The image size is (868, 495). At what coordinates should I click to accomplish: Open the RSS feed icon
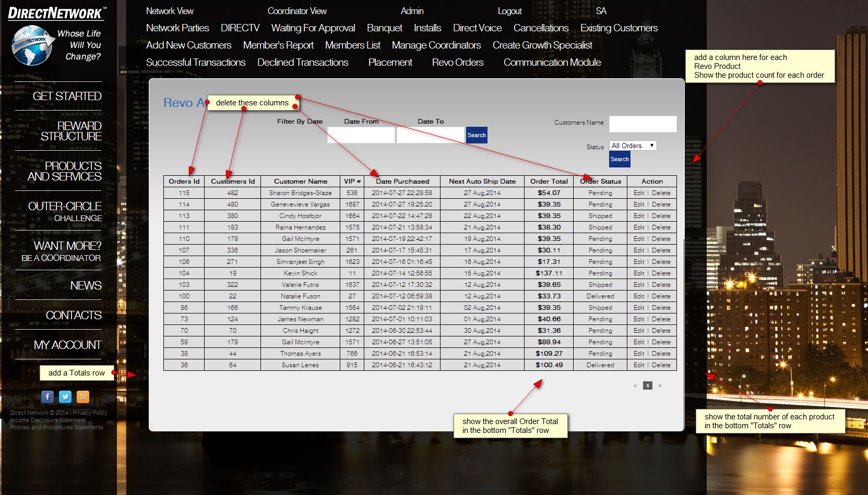(83, 397)
